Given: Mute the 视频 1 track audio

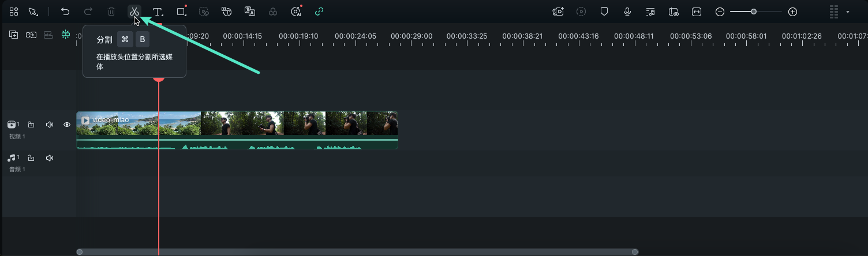Looking at the screenshot, I should [50, 125].
